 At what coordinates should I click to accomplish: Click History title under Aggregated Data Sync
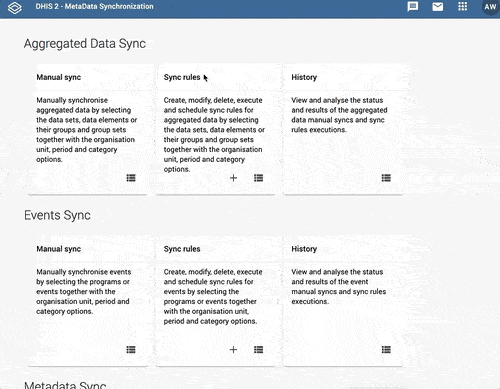click(304, 77)
